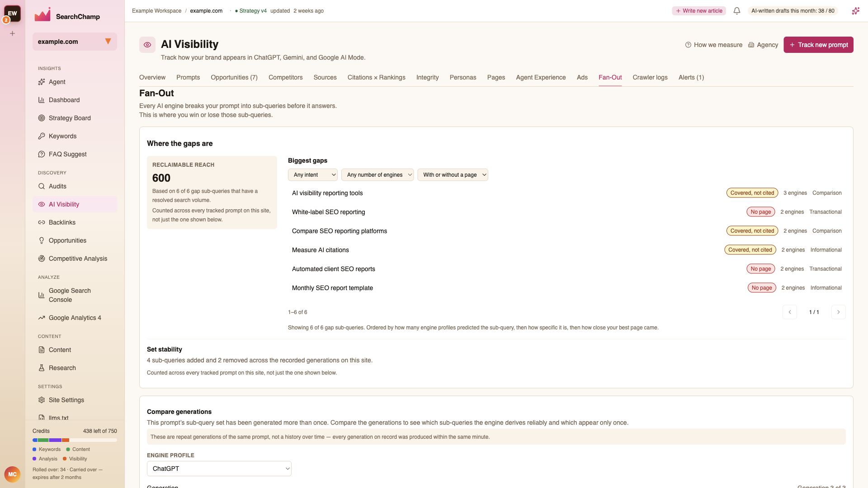
Task: Go to next page of biggest gaps
Action: click(x=839, y=312)
